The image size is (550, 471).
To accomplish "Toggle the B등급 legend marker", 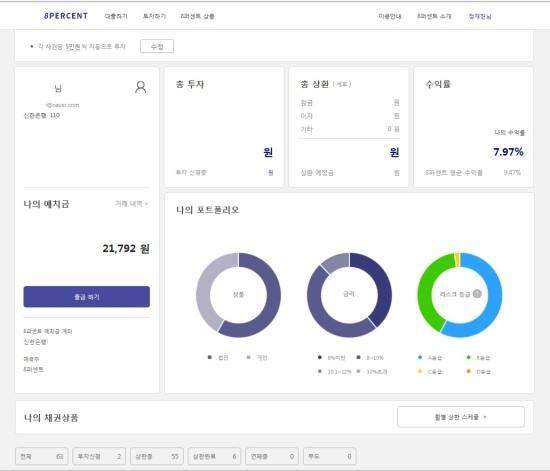I will click(x=469, y=357).
